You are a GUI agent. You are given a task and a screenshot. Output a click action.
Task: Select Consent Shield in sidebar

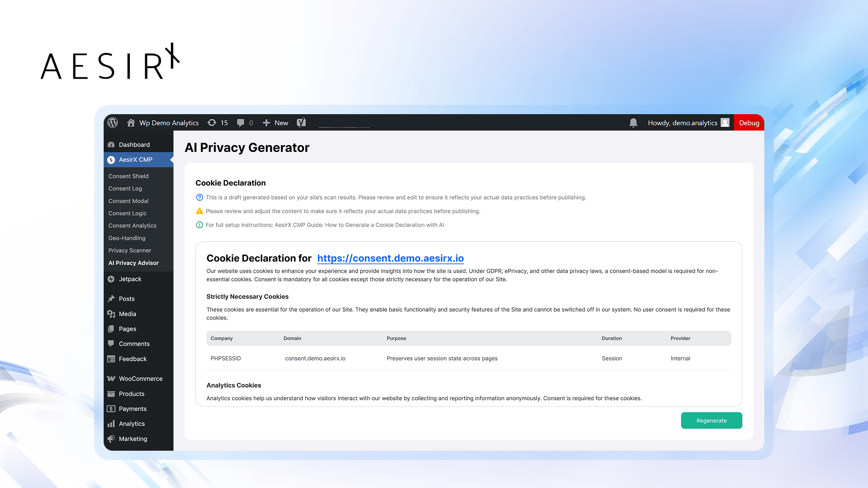129,176
